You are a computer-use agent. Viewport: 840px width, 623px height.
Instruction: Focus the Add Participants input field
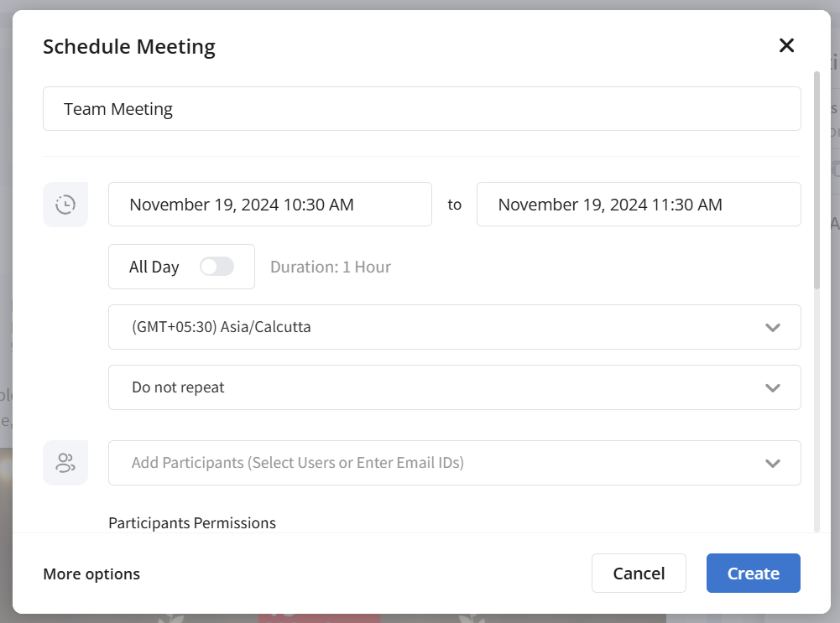point(420,463)
